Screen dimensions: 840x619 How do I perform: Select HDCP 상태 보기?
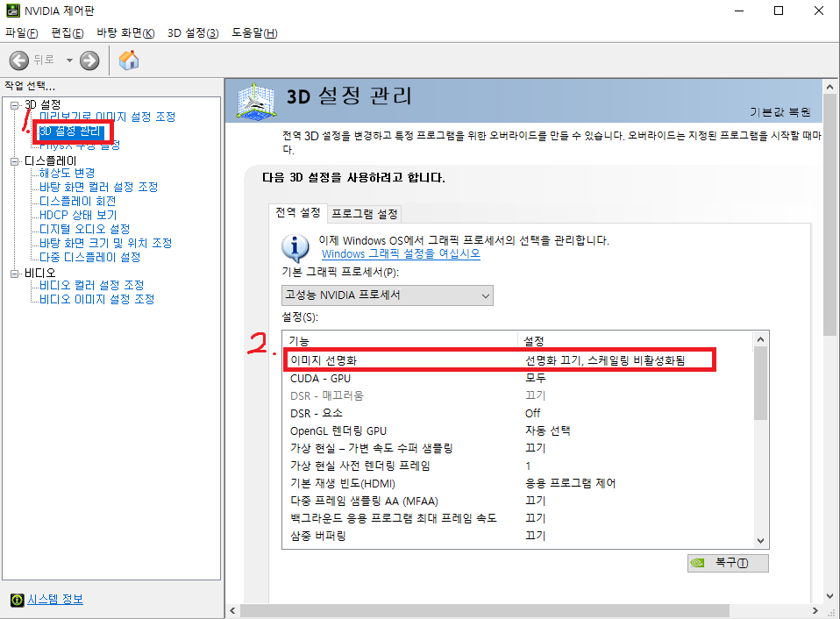[78, 215]
